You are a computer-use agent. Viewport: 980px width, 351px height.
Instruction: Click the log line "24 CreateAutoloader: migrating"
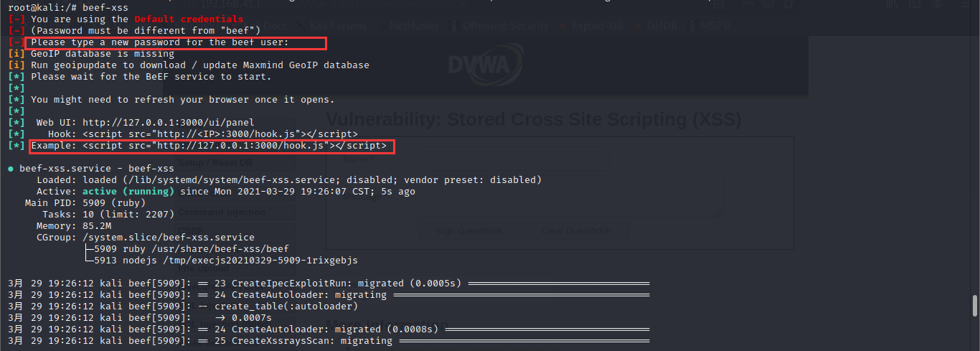pyautogui.click(x=329, y=295)
